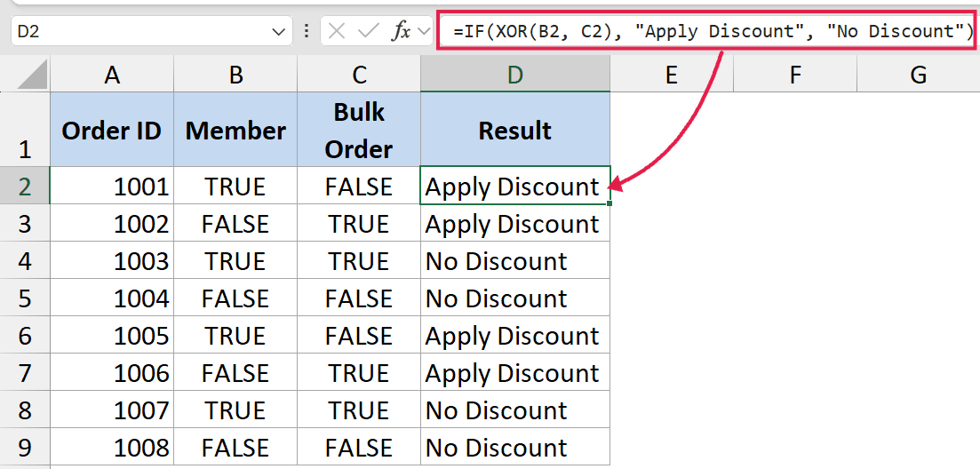Image resolution: width=980 pixels, height=469 pixels.
Task: Open the Name Box dropdown arrow
Action: tap(279, 32)
